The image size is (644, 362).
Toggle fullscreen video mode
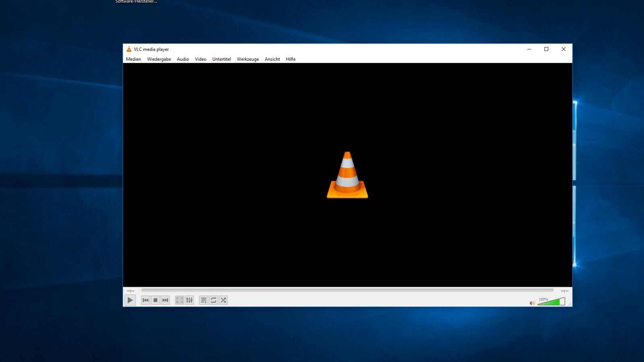[x=180, y=300]
